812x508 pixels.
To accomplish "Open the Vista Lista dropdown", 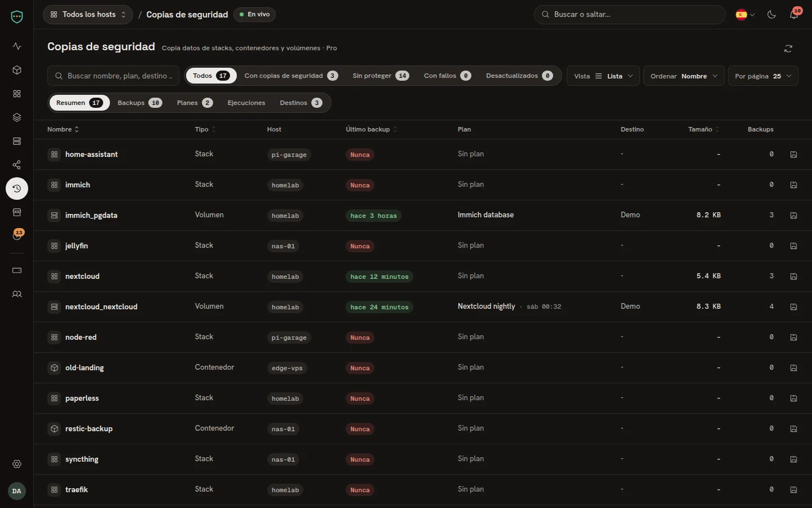I will click(603, 76).
